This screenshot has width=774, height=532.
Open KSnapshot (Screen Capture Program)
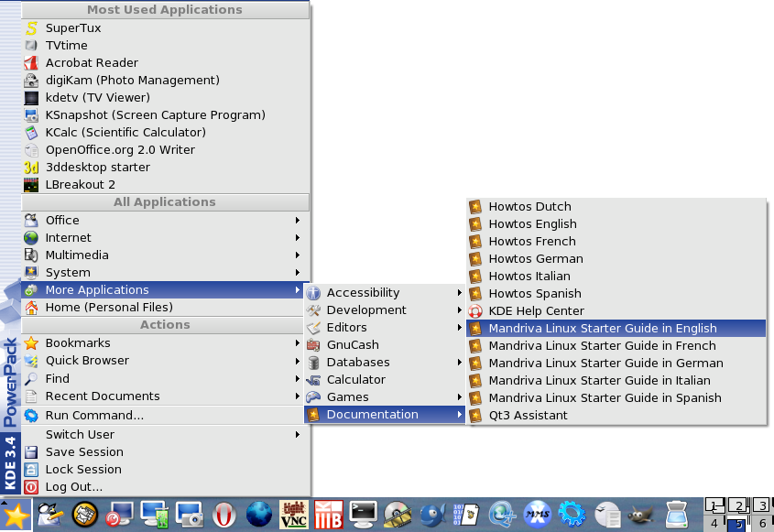tap(166, 115)
